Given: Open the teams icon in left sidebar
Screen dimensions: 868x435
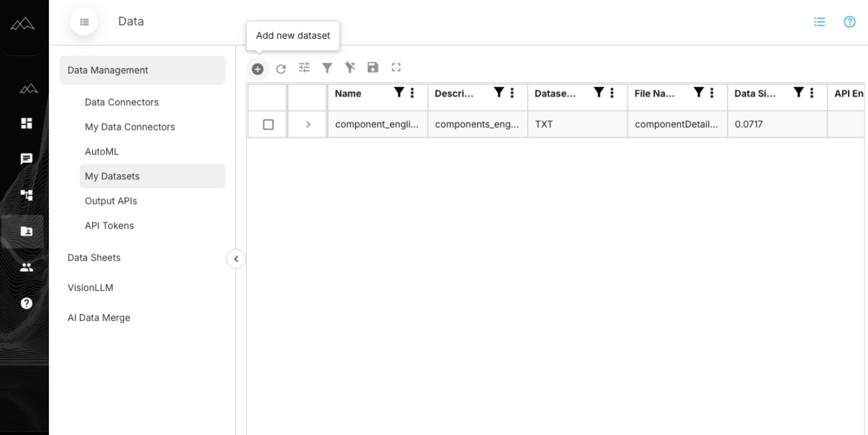Looking at the screenshot, I should (x=25, y=267).
